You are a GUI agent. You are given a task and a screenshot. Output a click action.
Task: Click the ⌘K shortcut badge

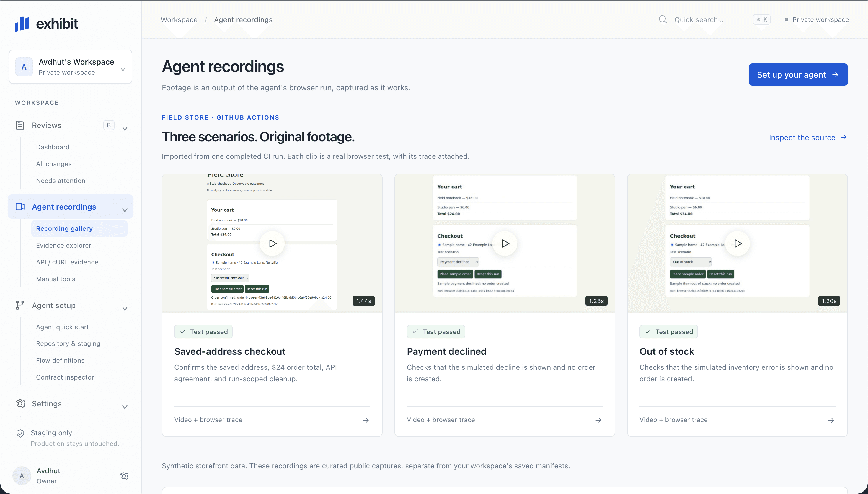pos(761,20)
